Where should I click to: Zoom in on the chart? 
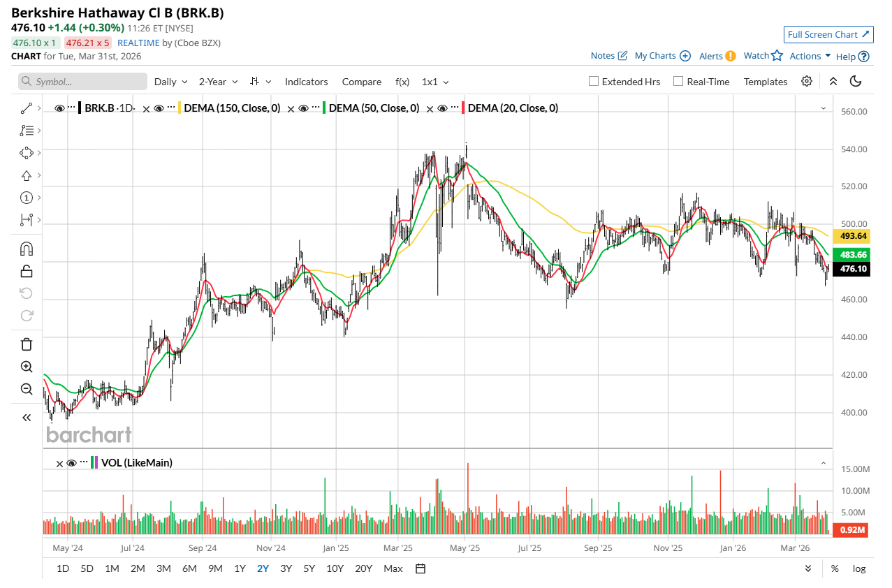pos(27,367)
